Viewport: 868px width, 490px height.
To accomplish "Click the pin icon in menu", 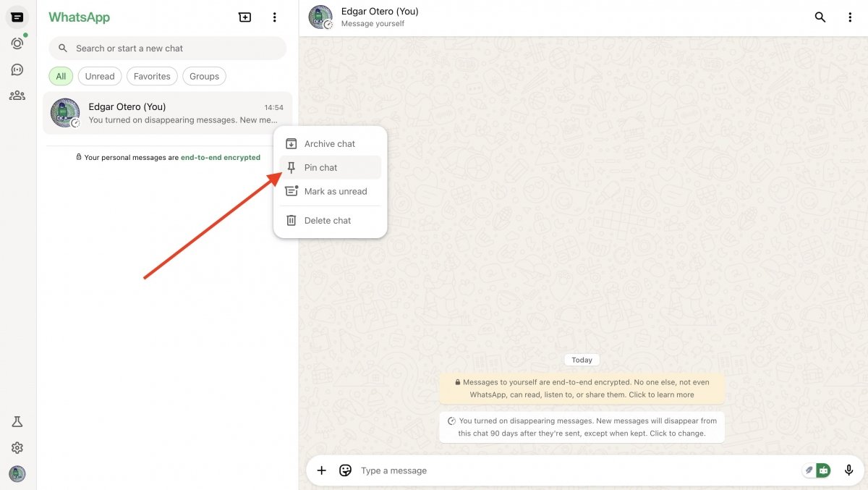I will coord(292,168).
